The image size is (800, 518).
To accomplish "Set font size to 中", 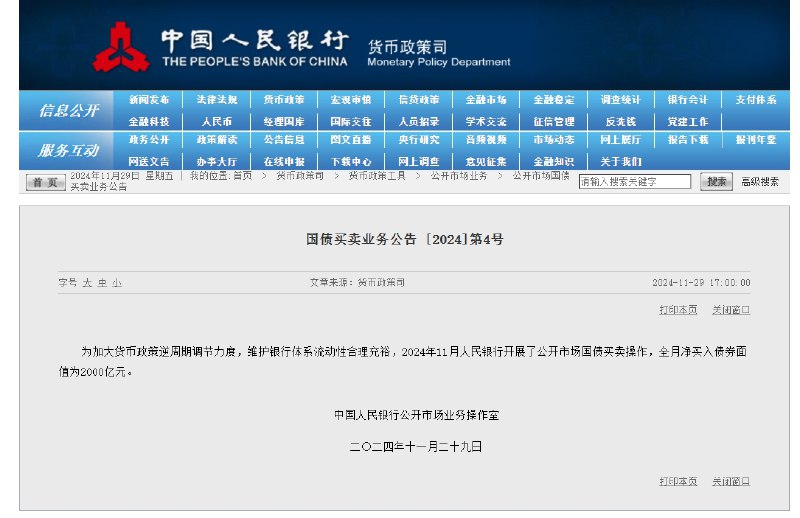I will click(x=103, y=283).
